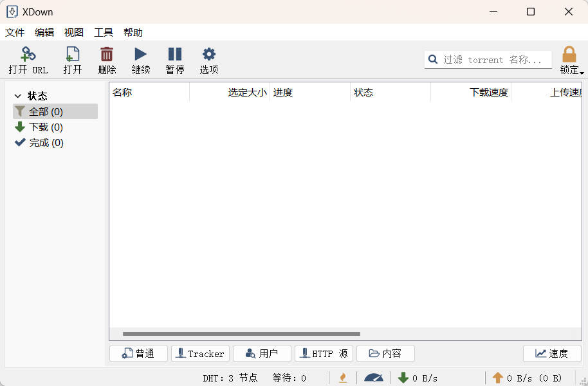The width and height of the screenshot is (588, 386).
Task: Click the 打开 torrent file icon
Action: coord(72,60)
